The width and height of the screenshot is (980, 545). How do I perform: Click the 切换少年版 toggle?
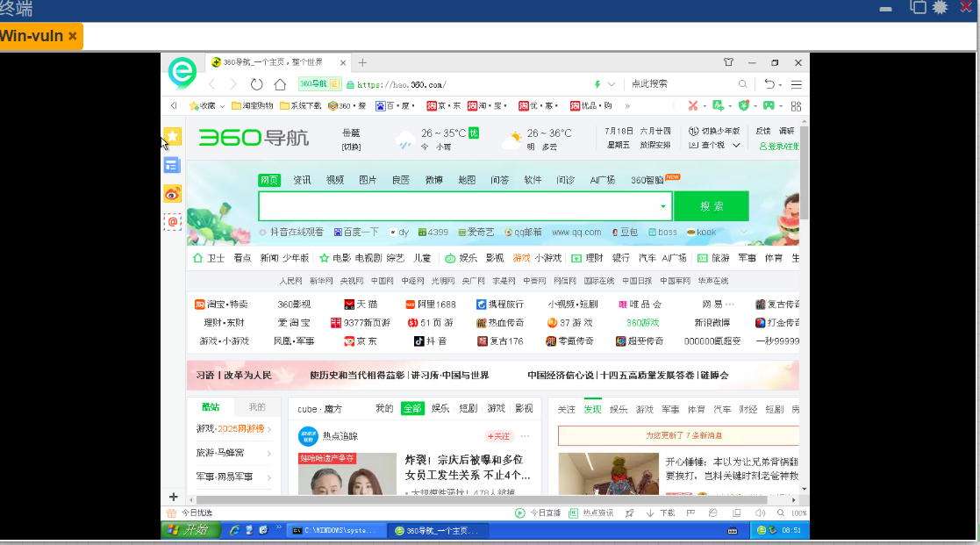point(714,132)
